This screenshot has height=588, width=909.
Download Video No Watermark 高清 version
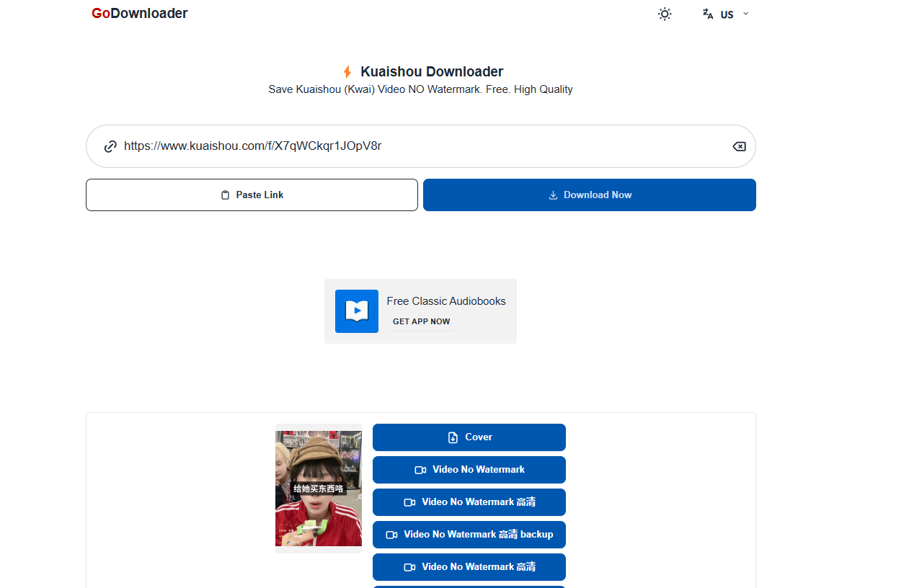(x=469, y=502)
